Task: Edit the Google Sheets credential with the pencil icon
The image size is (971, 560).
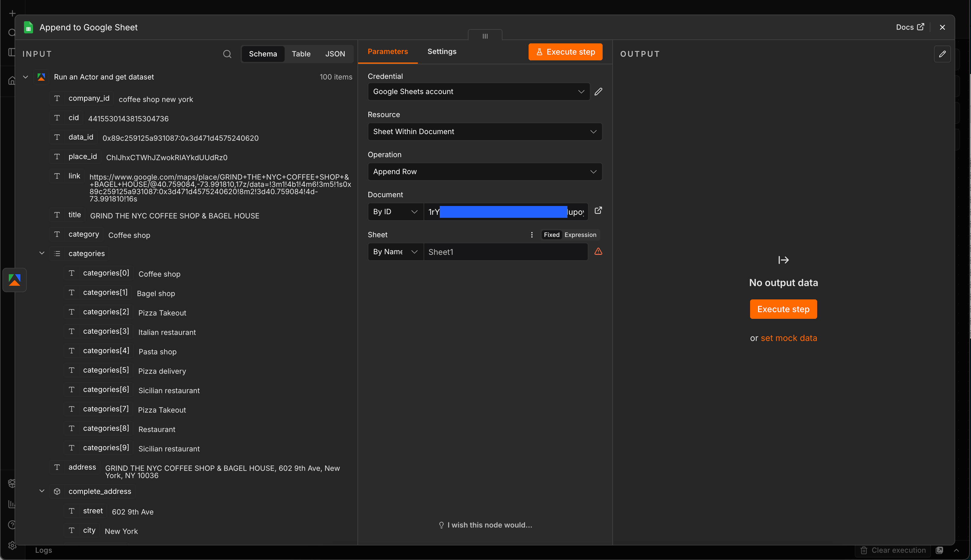Action: (598, 92)
